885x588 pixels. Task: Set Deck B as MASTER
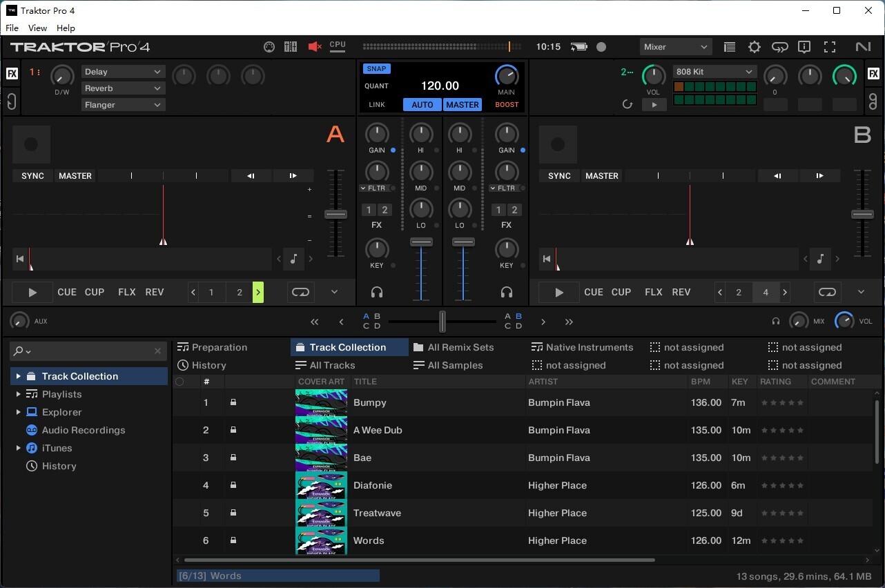[x=602, y=176]
